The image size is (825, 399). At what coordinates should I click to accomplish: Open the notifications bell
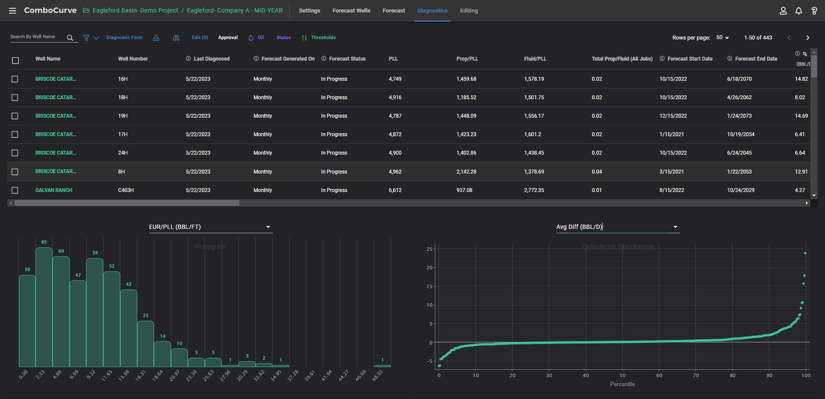[x=799, y=11]
